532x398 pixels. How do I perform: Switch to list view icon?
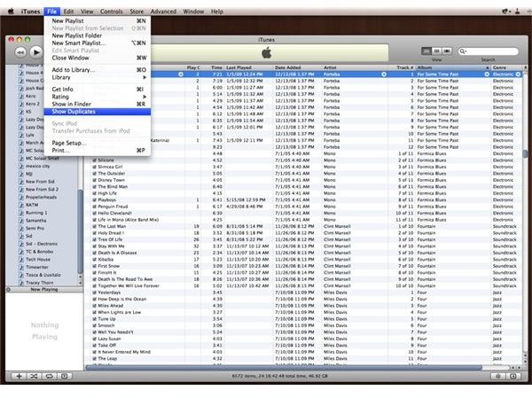426,51
